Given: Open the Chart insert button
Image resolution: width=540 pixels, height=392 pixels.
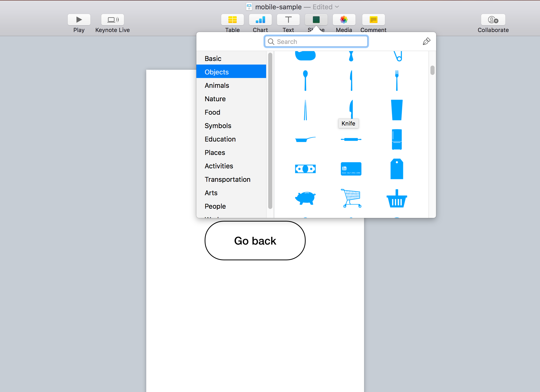Looking at the screenshot, I should coord(260,20).
